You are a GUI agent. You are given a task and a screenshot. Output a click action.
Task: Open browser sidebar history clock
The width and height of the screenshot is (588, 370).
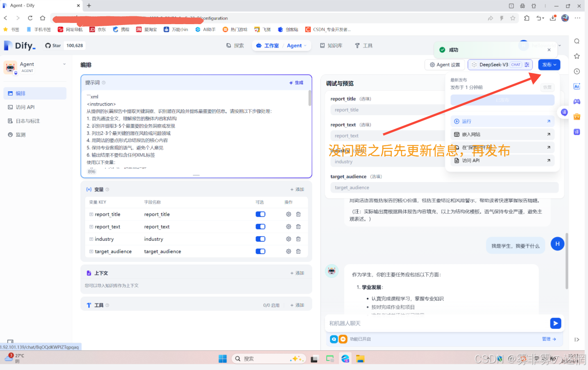click(x=577, y=71)
